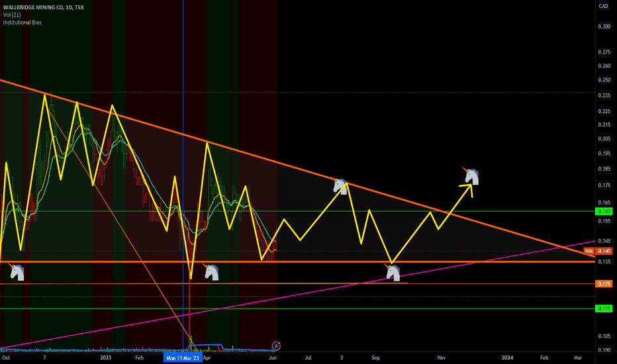Click the Oct label on time axis
Screen dimensions: 617x364
tap(6, 357)
